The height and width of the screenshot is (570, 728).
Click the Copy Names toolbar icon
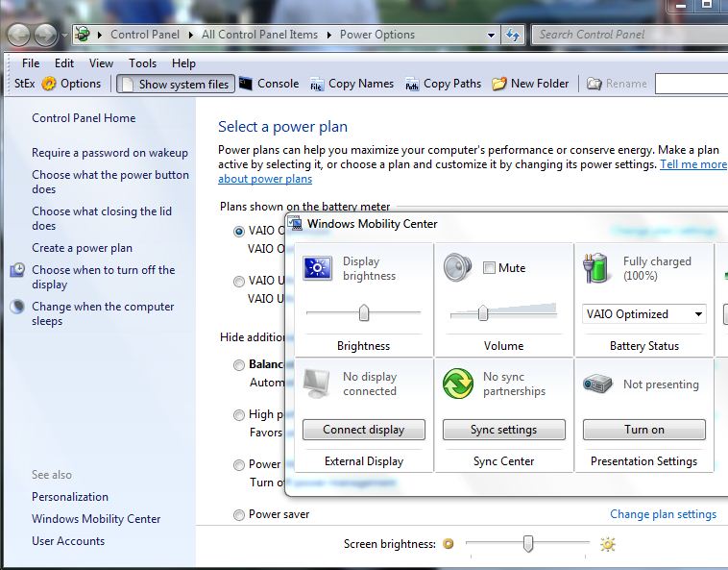coord(317,84)
